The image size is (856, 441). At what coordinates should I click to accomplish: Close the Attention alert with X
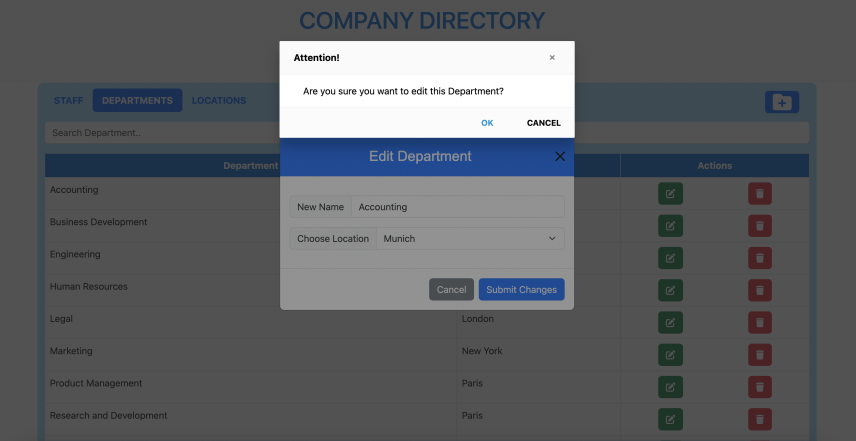[552, 58]
